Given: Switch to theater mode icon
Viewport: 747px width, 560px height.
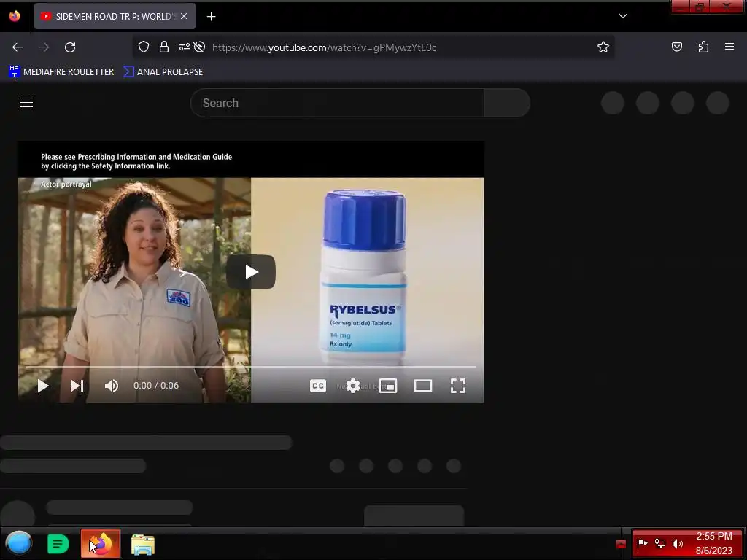Looking at the screenshot, I should pyautogui.click(x=423, y=386).
